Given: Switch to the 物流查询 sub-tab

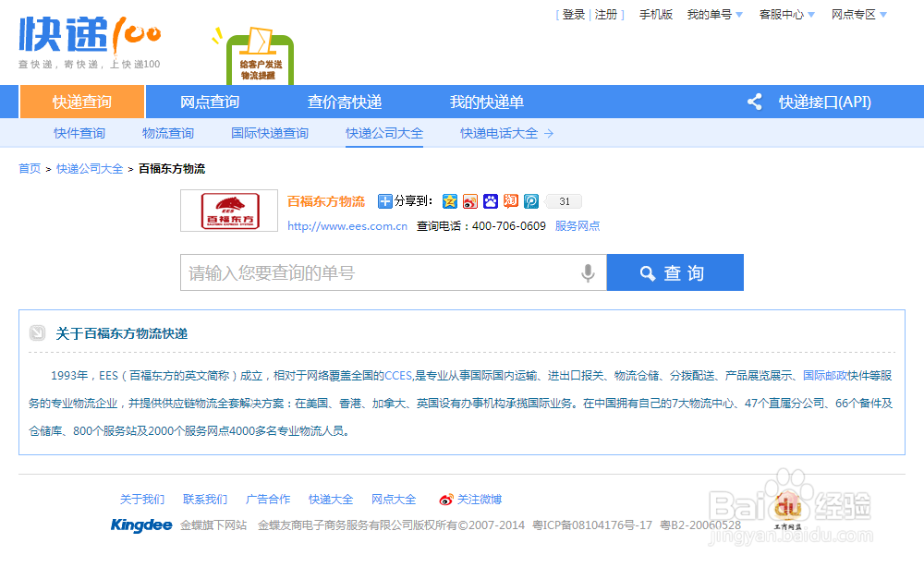Looking at the screenshot, I should coord(168,133).
